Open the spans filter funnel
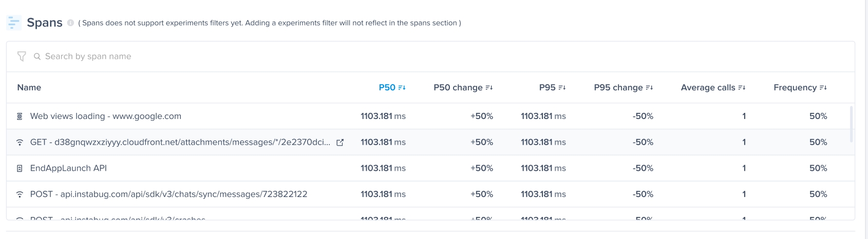This screenshot has height=239, width=868. coord(22,56)
